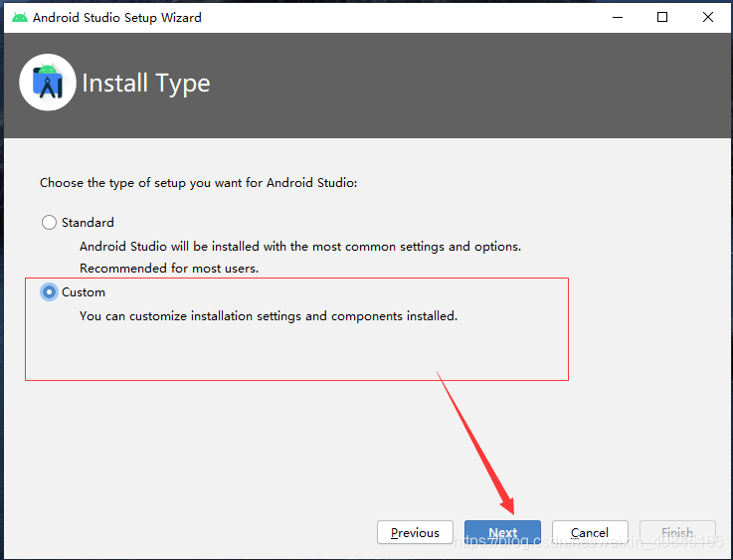The image size is (733, 560).
Task: Click the 'Standard' option label
Action: point(88,223)
